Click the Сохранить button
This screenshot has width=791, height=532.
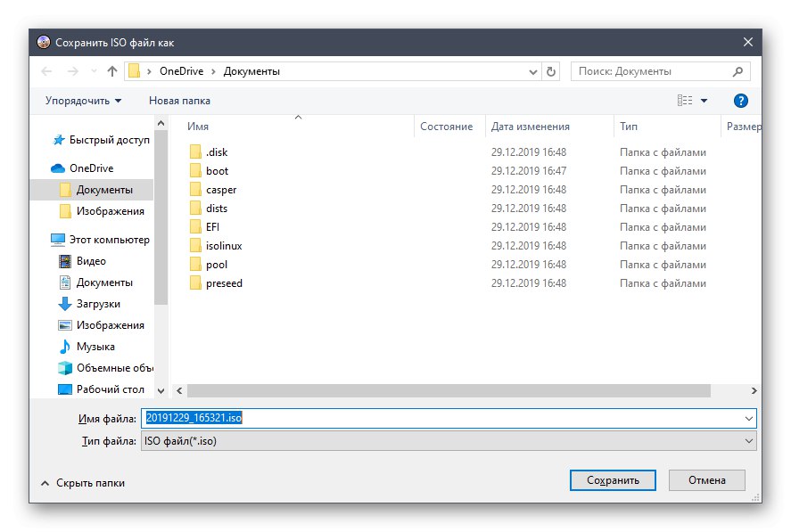613,480
